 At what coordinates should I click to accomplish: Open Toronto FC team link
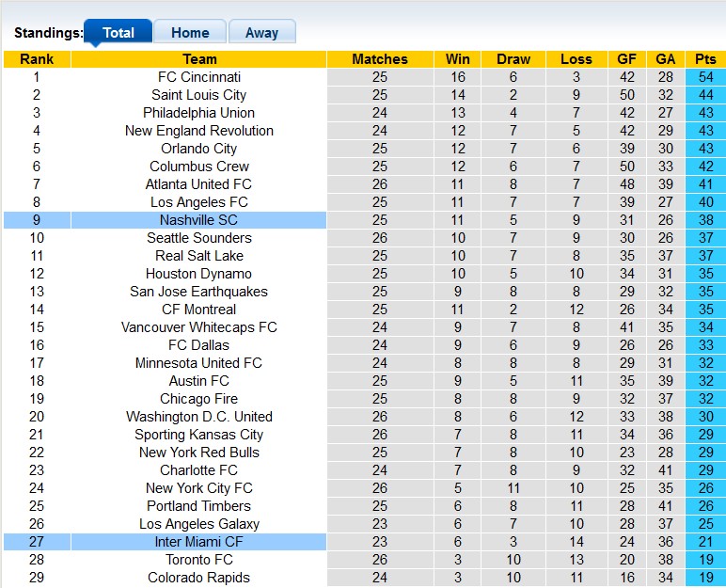[x=199, y=560]
